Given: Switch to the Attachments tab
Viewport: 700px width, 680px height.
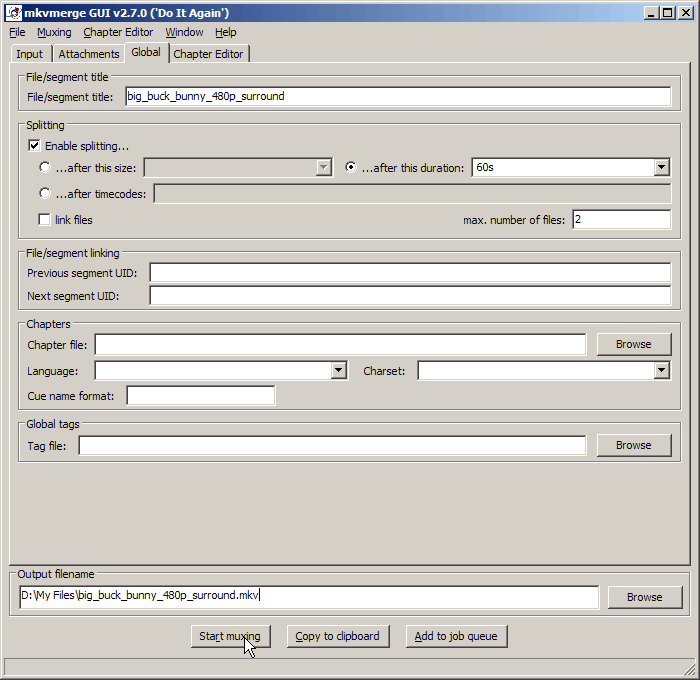Looking at the screenshot, I should click(89, 54).
